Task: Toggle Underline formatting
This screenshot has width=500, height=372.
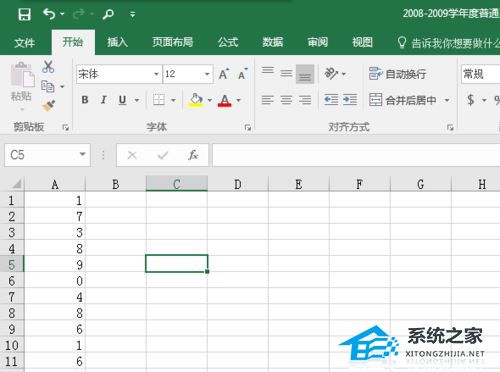Action: click(122, 100)
